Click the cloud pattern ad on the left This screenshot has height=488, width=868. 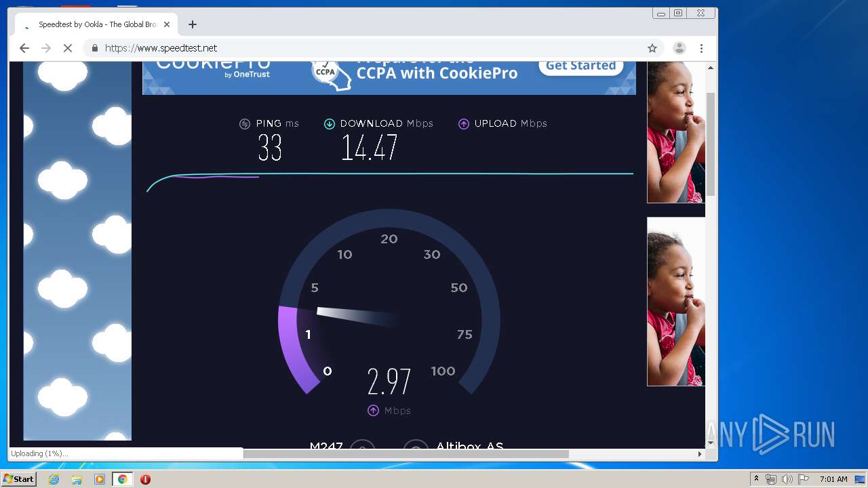point(77,251)
